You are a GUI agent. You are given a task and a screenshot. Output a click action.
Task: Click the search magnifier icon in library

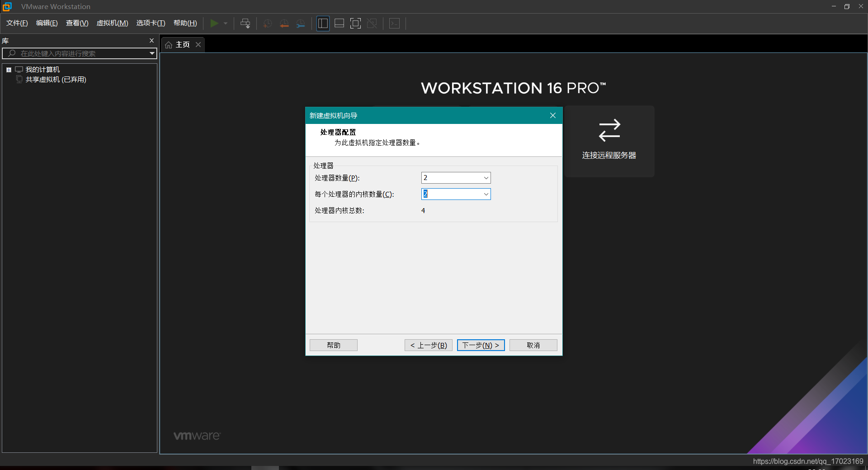(x=12, y=53)
